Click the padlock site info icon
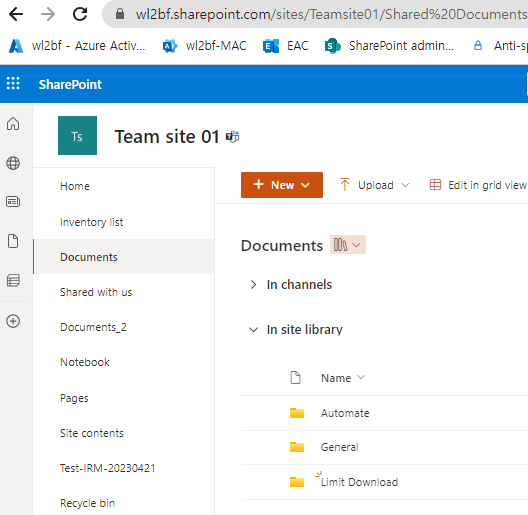Screen dimensions: 528x515 tap(120, 14)
